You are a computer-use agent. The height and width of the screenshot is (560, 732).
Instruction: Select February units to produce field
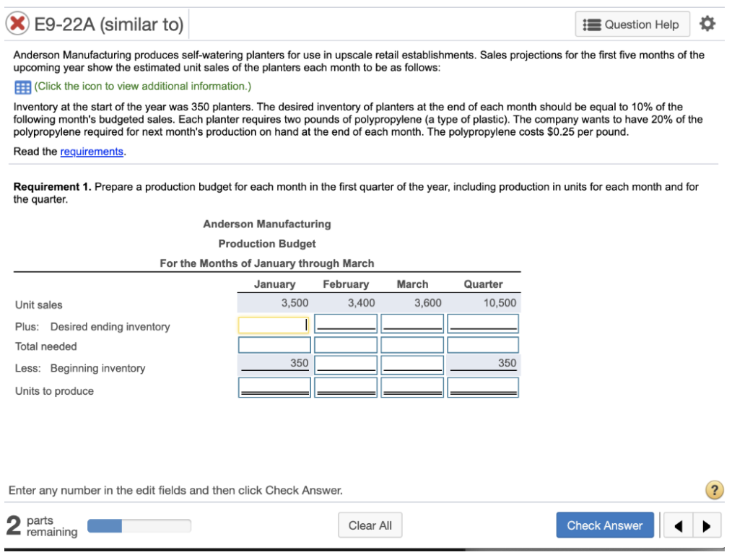(x=346, y=388)
